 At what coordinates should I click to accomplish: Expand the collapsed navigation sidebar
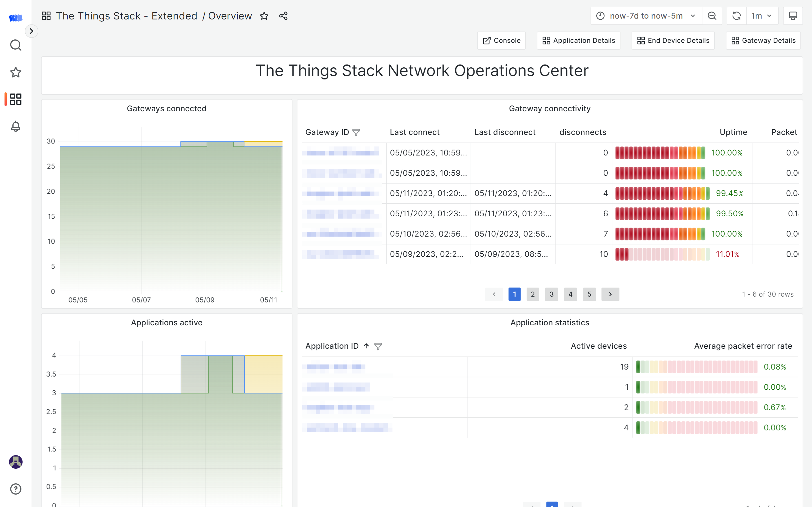pos(32,31)
